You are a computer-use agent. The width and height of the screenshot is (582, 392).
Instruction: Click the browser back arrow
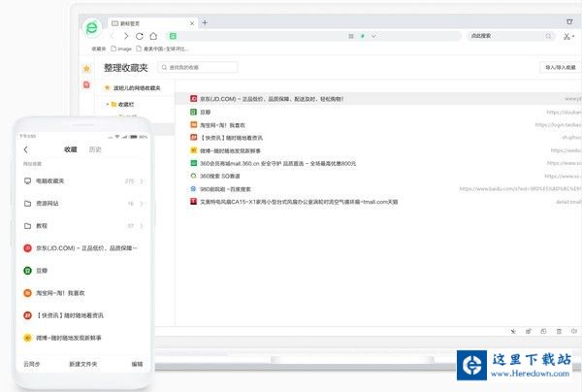click(x=113, y=36)
